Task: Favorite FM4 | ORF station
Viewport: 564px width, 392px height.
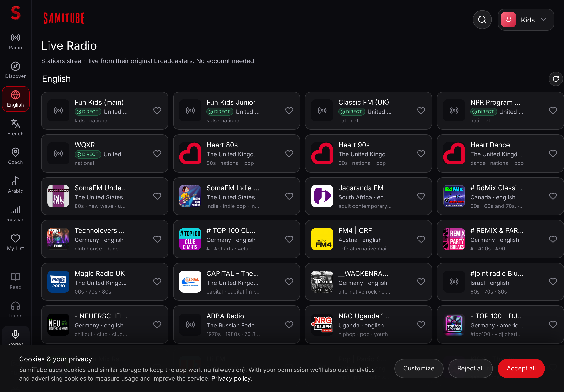Action: [421, 239]
